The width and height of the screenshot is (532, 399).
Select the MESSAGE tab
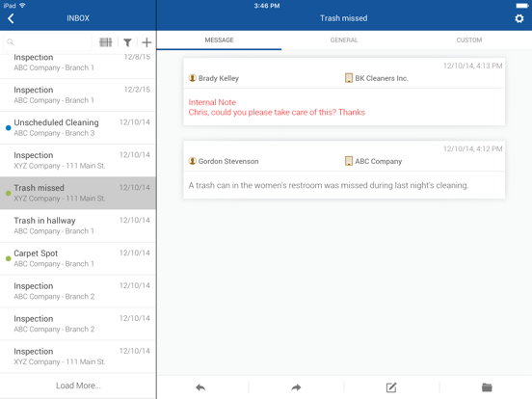click(219, 40)
